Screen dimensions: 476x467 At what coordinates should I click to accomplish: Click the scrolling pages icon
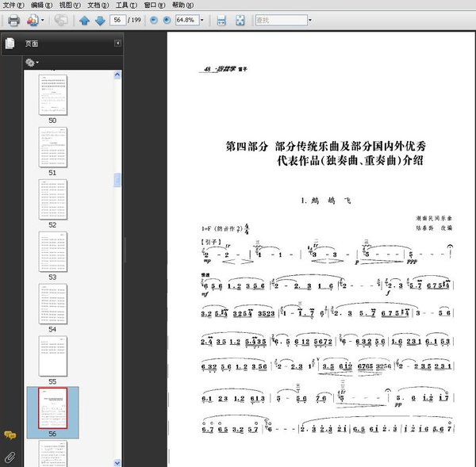click(x=221, y=21)
